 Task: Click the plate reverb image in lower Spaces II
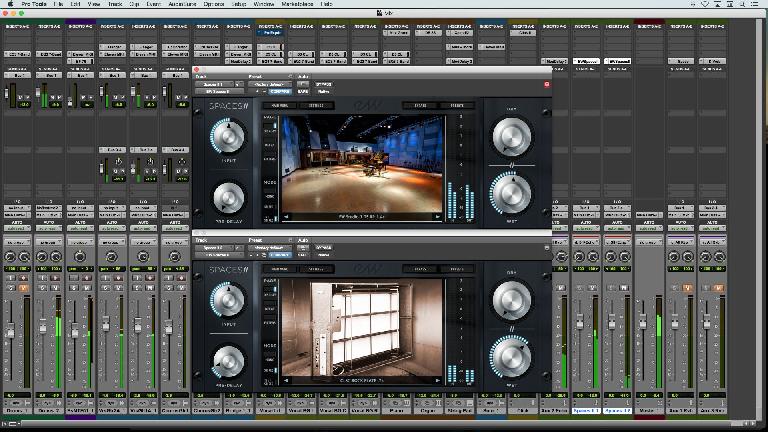[x=362, y=327]
